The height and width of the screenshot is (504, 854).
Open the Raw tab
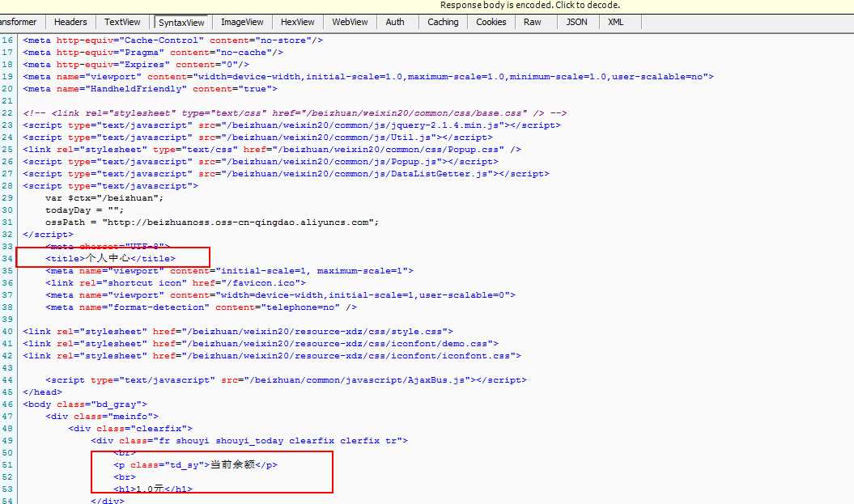[x=532, y=23]
